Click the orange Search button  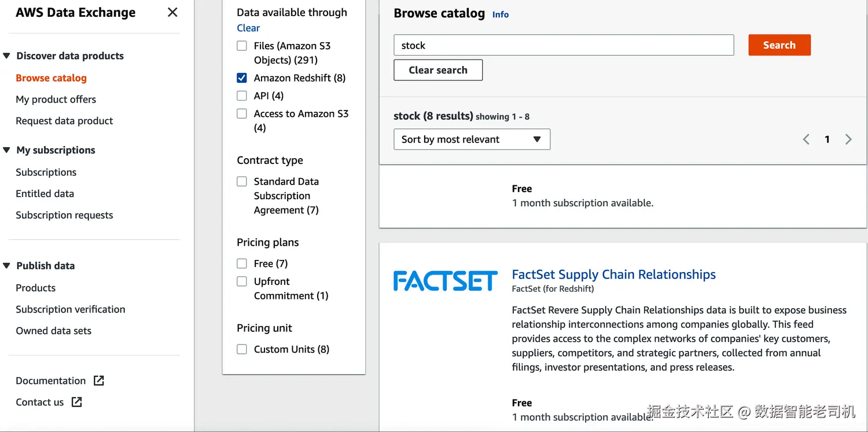click(779, 45)
